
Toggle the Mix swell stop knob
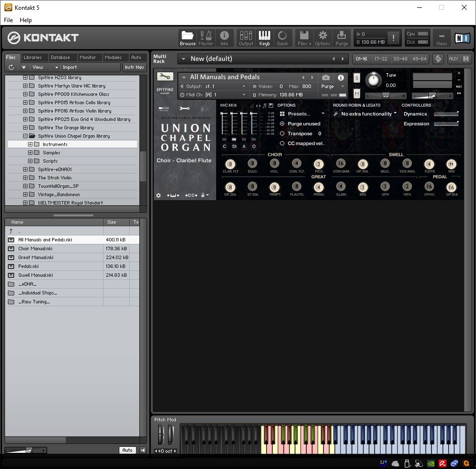tap(451, 164)
